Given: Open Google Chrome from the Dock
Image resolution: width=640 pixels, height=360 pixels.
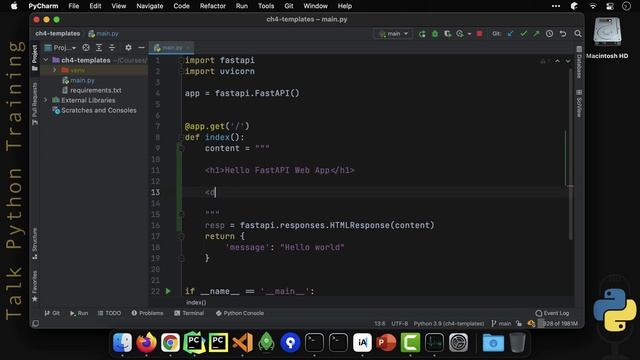Looking at the screenshot, I should (170, 342).
